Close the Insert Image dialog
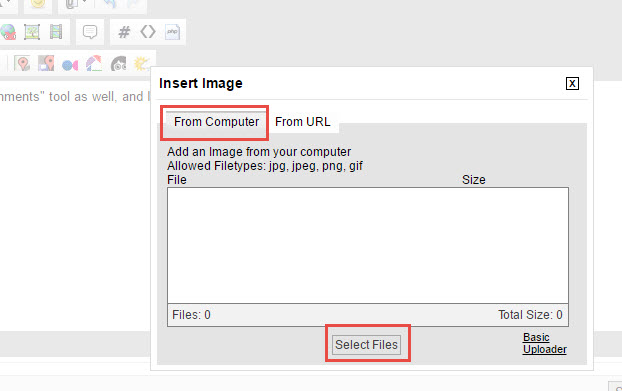The height and width of the screenshot is (391, 622). click(572, 84)
